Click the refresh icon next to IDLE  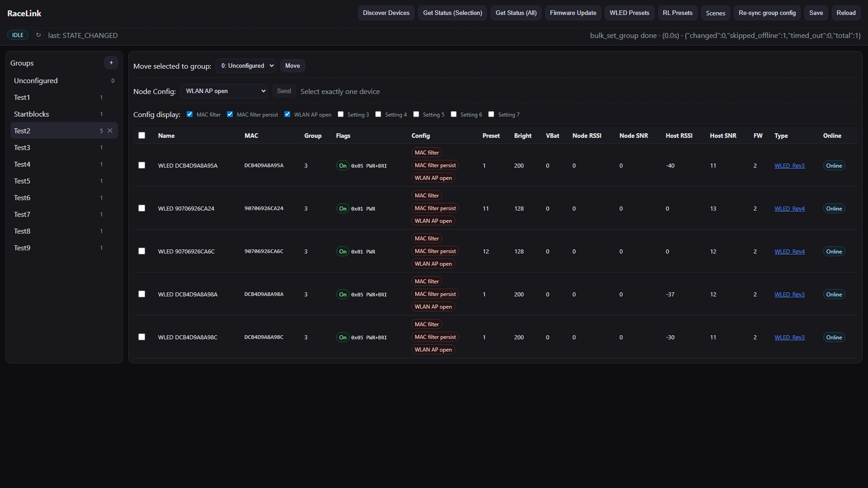pos(38,35)
